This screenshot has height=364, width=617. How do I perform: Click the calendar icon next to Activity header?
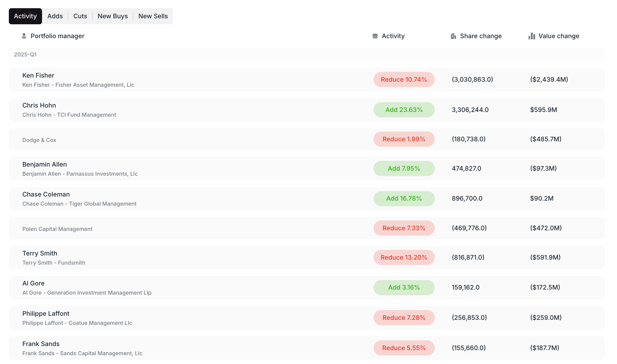(x=375, y=36)
